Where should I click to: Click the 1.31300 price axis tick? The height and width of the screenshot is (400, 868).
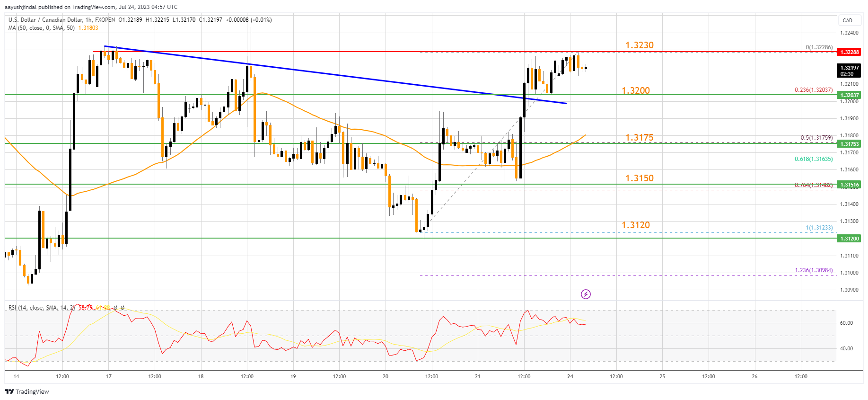pos(849,221)
